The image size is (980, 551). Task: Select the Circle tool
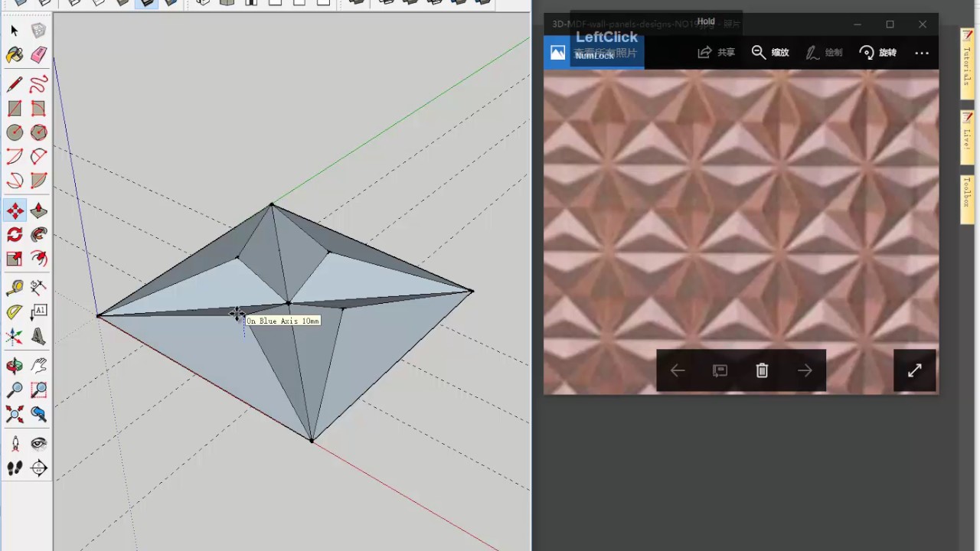coord(15,132)
